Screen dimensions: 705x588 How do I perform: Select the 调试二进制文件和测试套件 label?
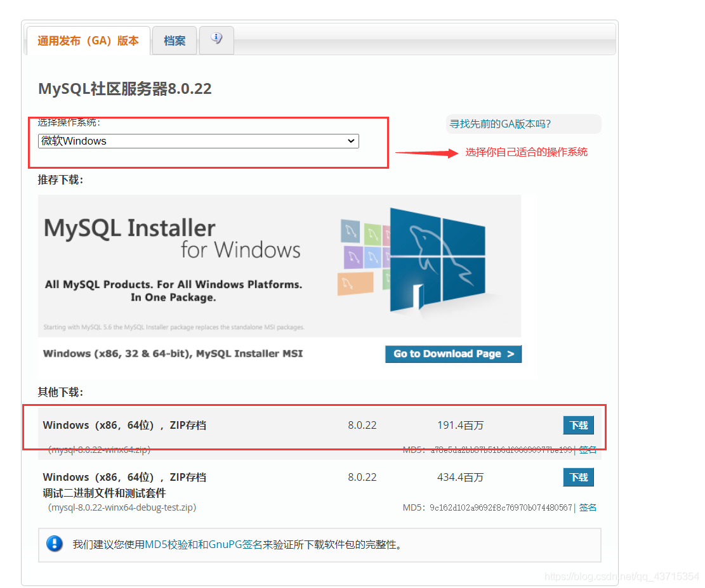pyautogui.click(x=104, y=493)
